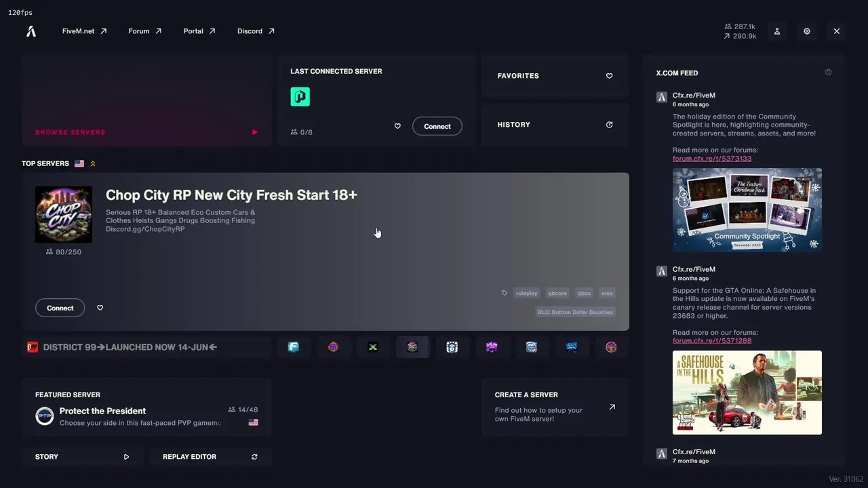The height and width of the screenshot is (488, 868).
Task: Click the last connected server logo
Action: (x=300, y=97)
